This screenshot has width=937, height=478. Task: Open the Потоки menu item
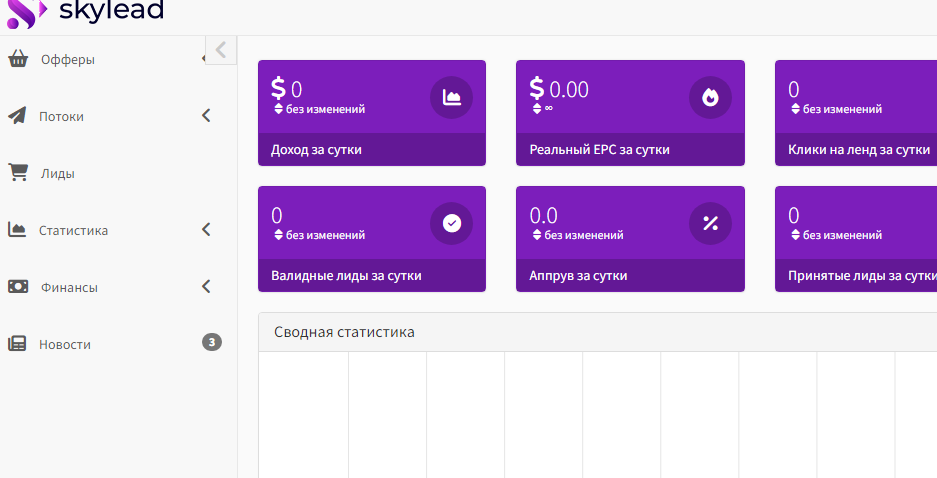61,117
